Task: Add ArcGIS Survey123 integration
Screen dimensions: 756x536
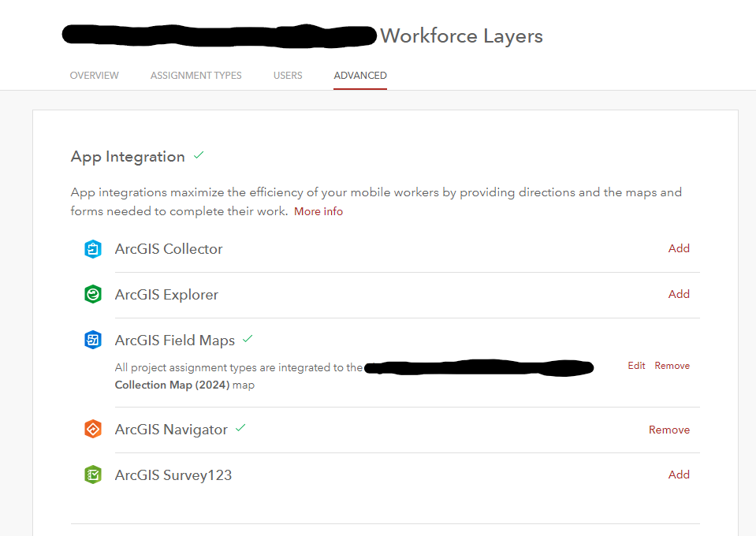Action: 679,474
